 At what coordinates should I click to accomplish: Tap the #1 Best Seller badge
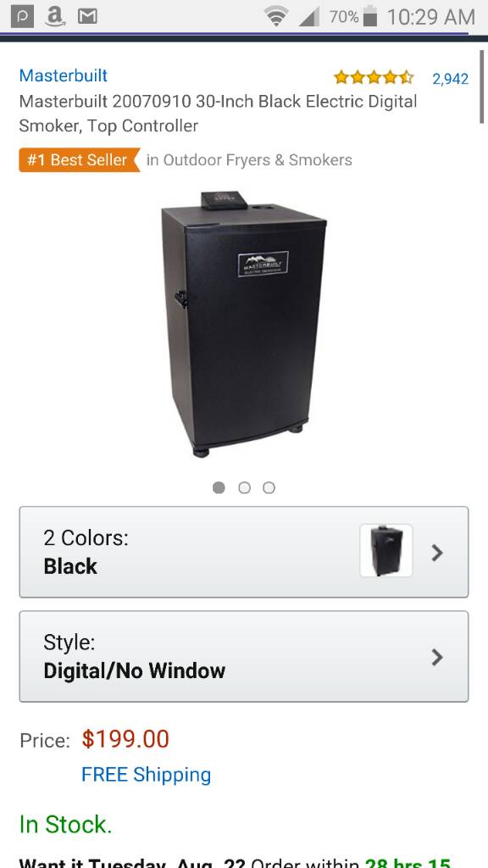[79, 160]
